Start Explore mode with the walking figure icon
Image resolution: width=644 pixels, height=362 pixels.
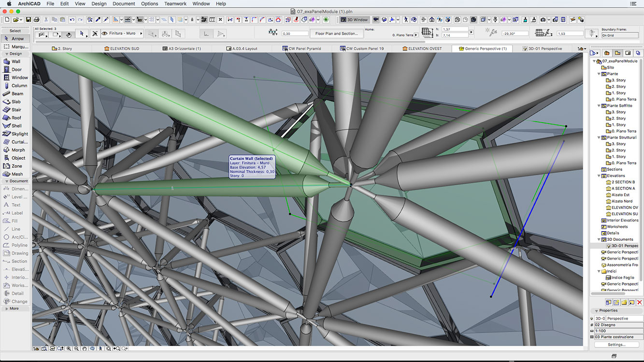100,348
